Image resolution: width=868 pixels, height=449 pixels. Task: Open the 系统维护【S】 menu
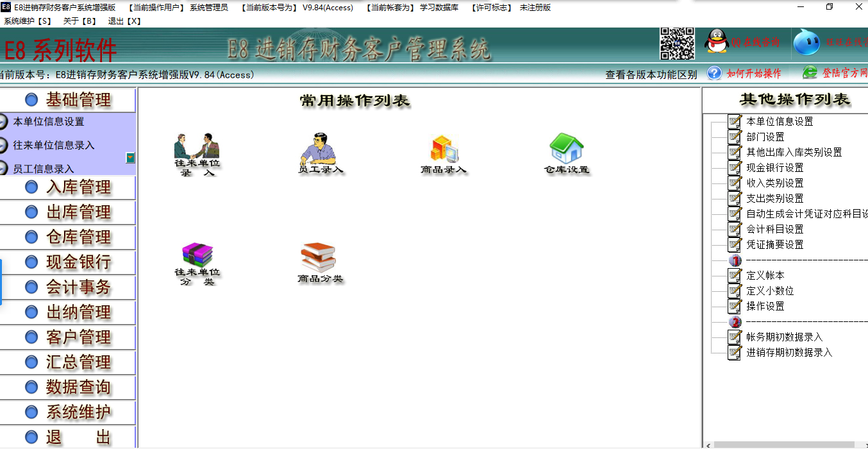click(28, 21)
